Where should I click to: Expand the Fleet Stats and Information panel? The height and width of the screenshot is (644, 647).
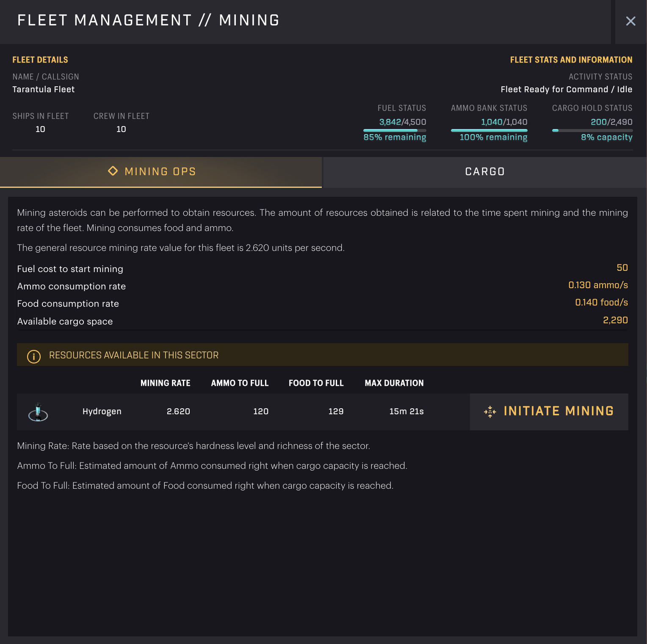pyautogui.click(x=571, y=60)
